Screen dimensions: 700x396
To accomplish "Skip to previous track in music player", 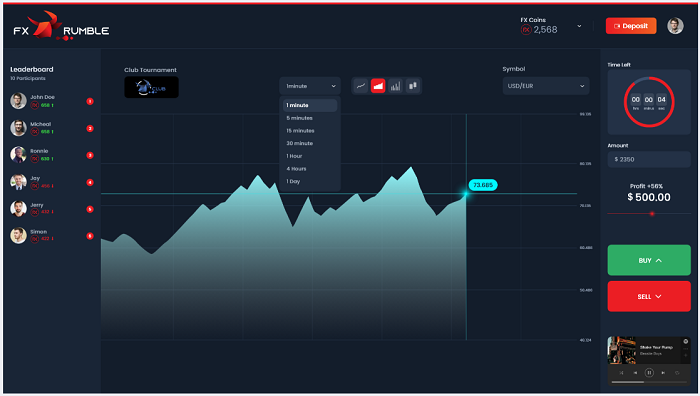I will pyautogui.click(x=635, y=373).
